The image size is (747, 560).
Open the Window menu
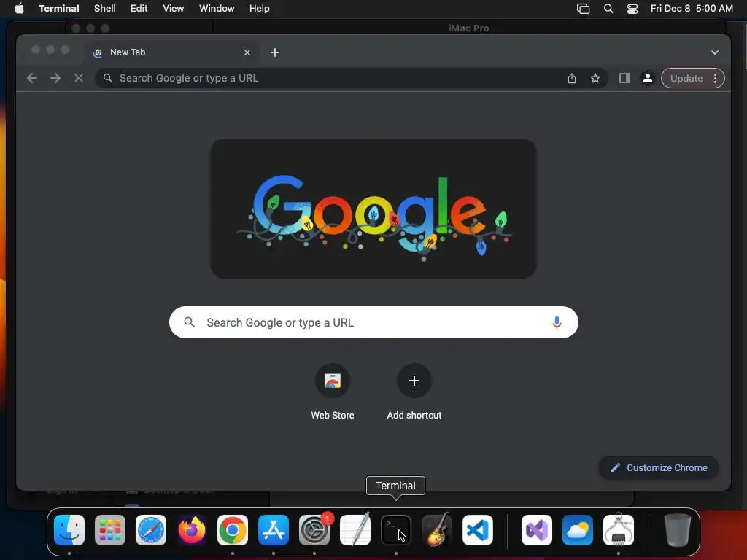click(x=217, y=9)
